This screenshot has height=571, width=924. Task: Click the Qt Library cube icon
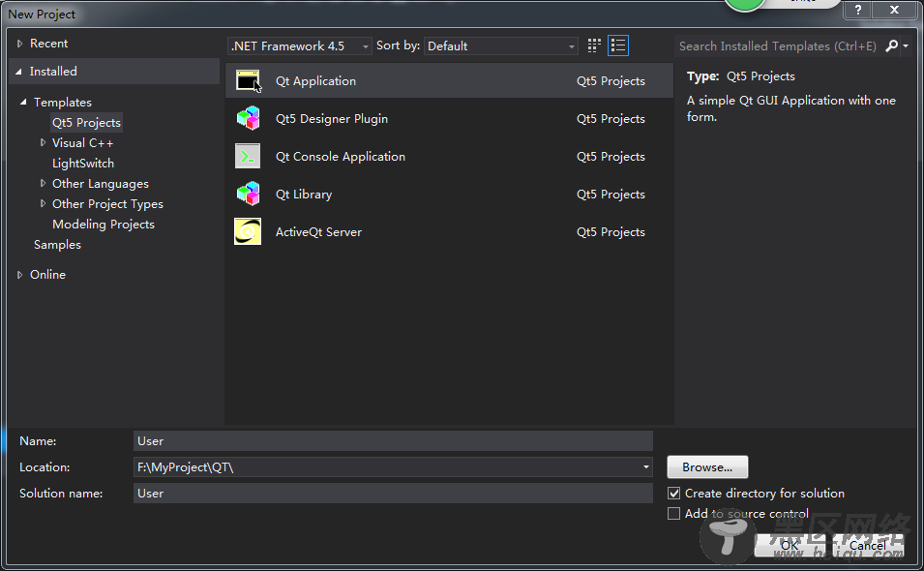tap(248, 194)
